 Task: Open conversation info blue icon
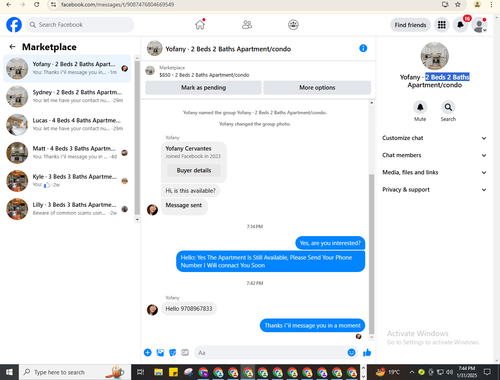(x=363, y=48)
